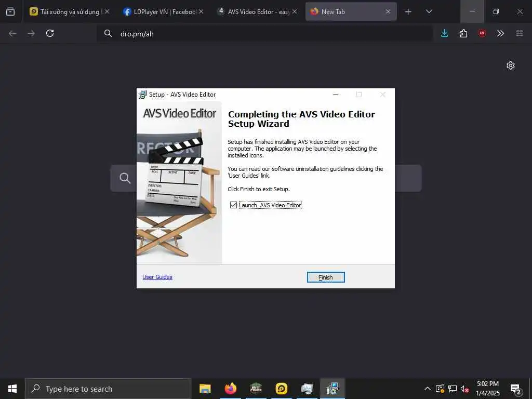Close the AVS Video Editor browser tab
This screenshot has height=399, width=532.
[x=295, y=11]
